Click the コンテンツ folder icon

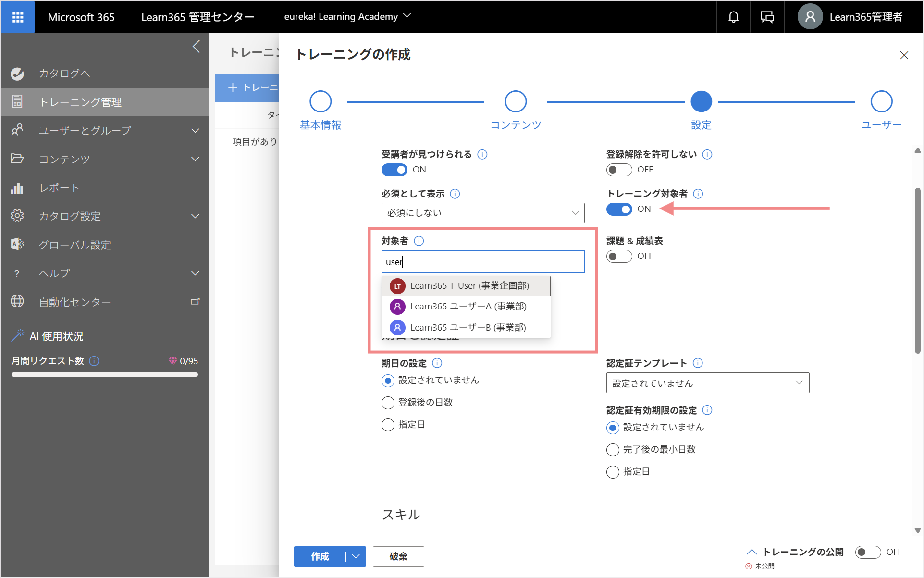(x=17, y=159)
